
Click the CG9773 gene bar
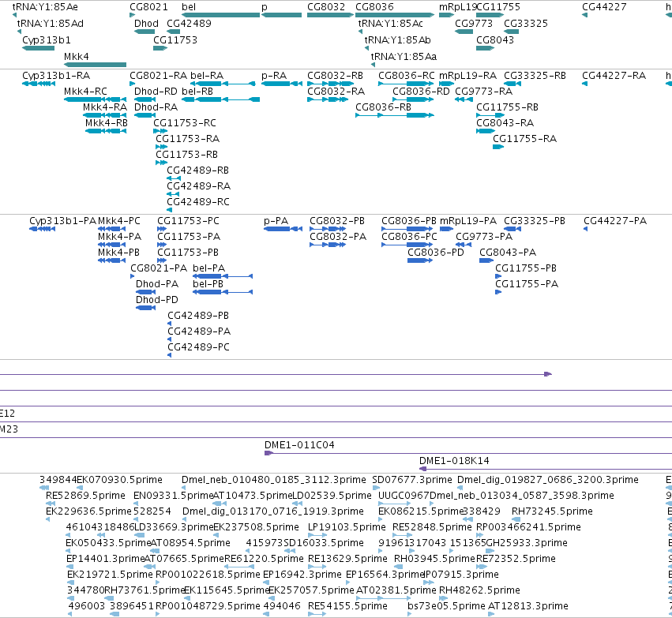[x=464, y=32]
